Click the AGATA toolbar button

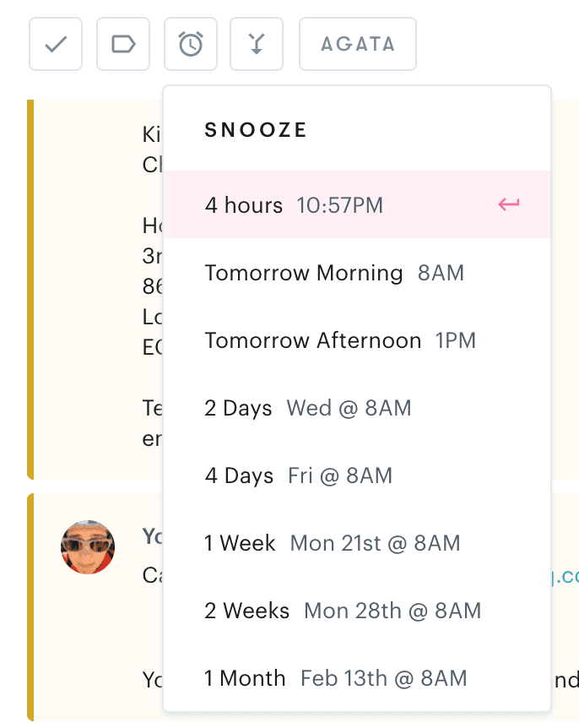357,44
